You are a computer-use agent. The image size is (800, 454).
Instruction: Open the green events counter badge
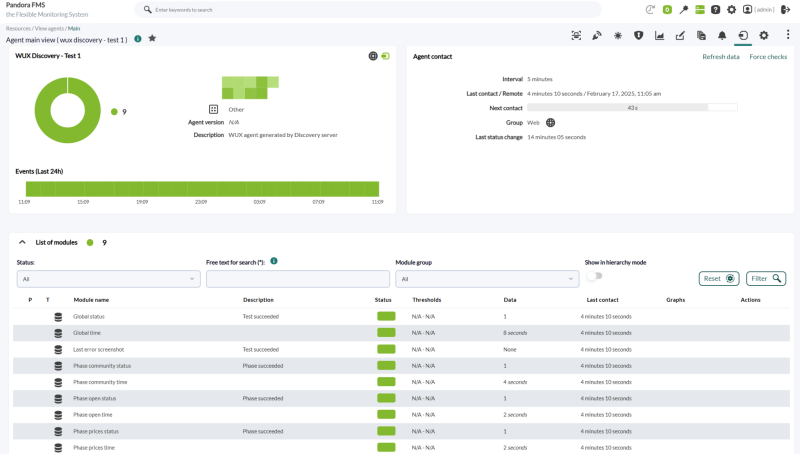point(667,10)
